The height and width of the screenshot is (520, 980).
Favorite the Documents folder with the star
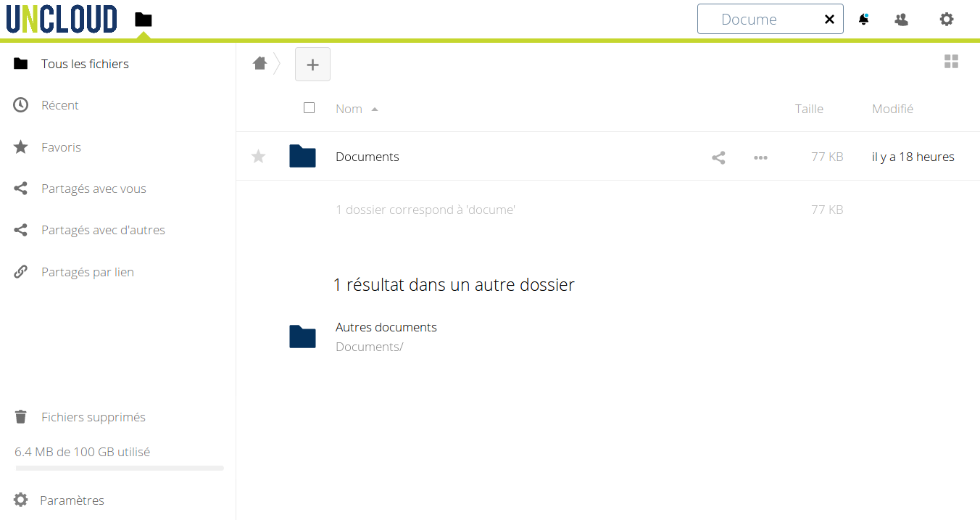click(258, 157)
